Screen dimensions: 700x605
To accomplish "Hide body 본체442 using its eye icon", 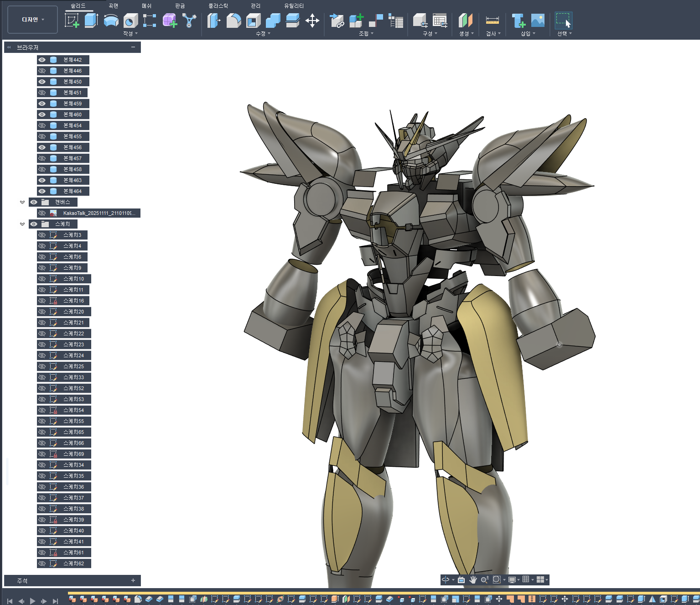I will pyautogui.click(x=42, y=60).
